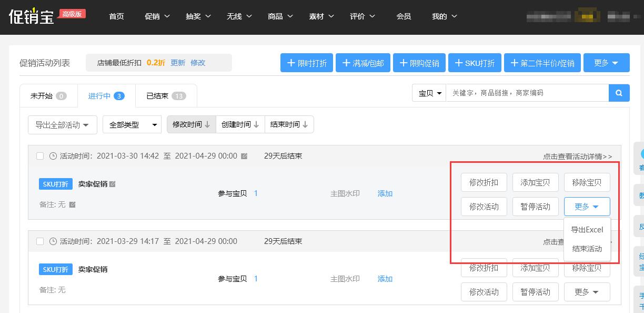Sort by 创建时间

(240, 124)
